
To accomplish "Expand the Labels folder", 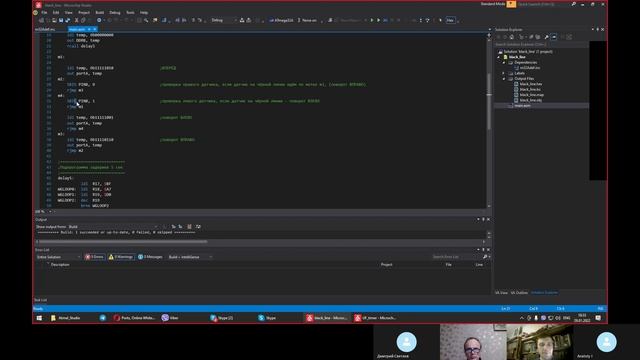I will (504, 73).
